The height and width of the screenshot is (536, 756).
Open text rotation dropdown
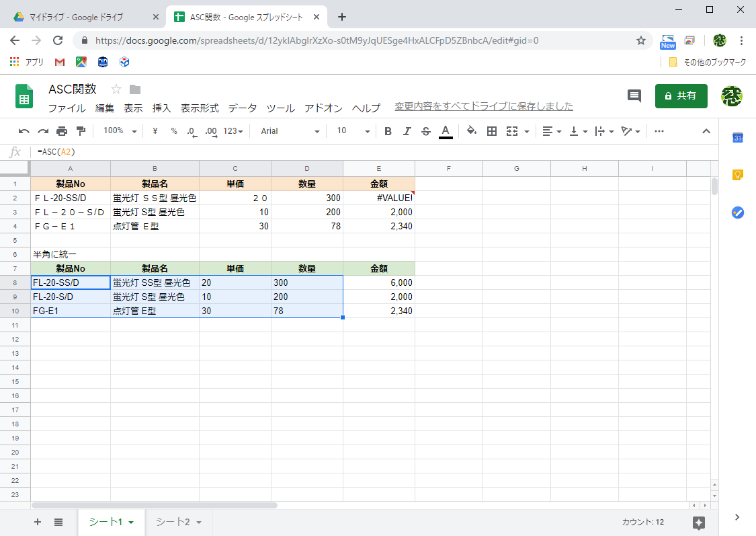[x=630, y=131]
